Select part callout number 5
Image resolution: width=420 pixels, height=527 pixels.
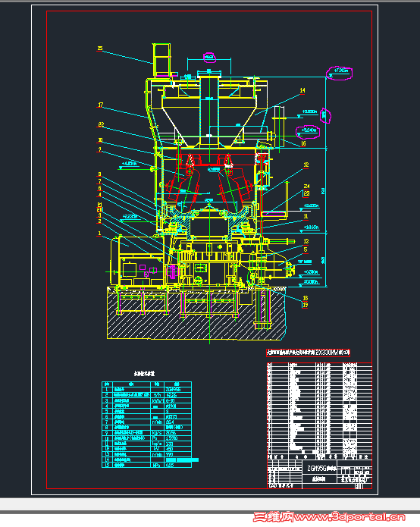click(x=306, y=249)
